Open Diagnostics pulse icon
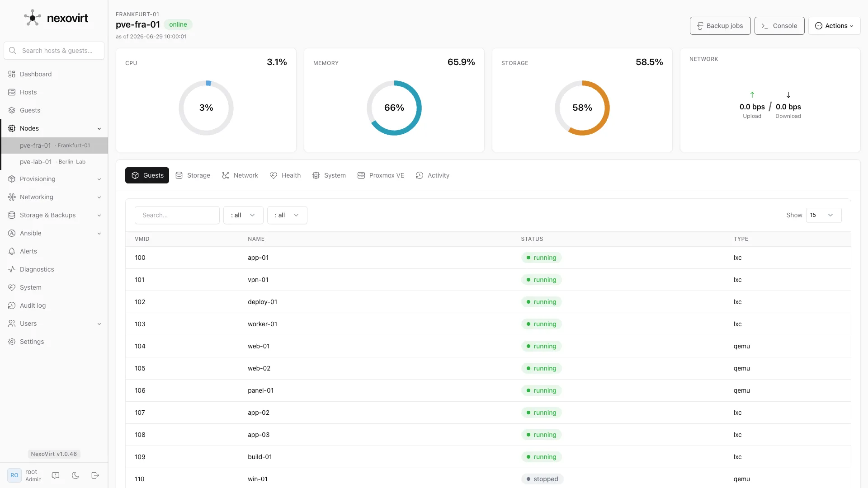 coord(12,269)
